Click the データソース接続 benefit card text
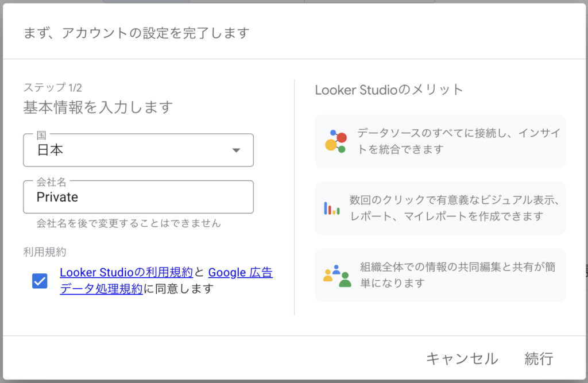 point(458,141)
